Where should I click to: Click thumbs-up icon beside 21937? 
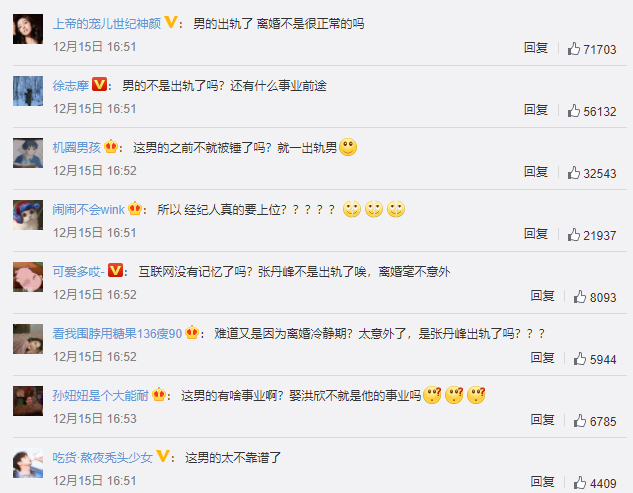574,235
